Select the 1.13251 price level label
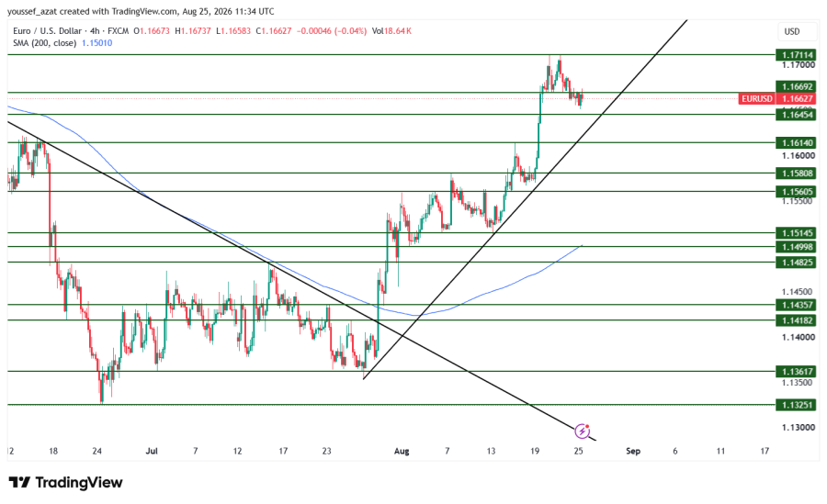 796,405
